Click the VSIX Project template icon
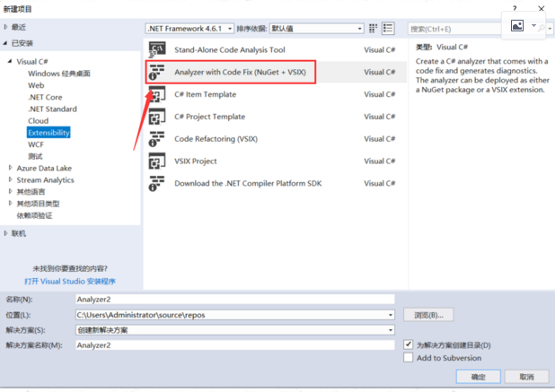The image size is (555, 392). pyautogui.click(x=157, y=161)
